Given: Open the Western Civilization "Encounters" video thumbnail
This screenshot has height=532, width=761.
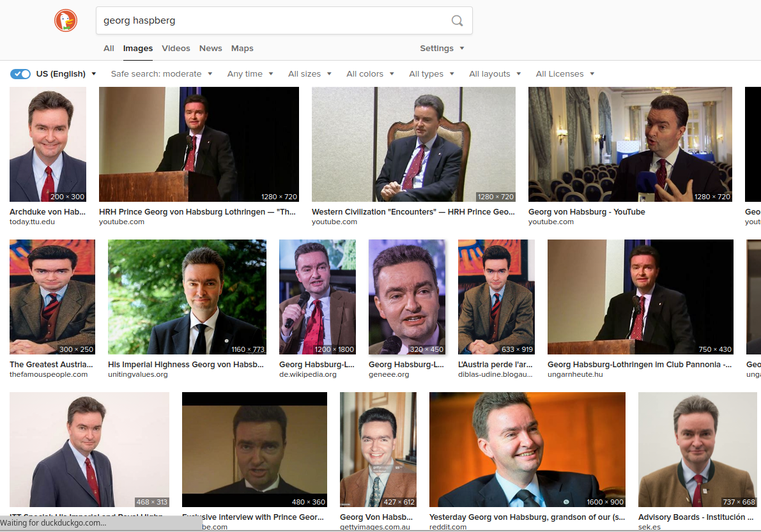Looking at the screenshot, I should click(413, 144).
